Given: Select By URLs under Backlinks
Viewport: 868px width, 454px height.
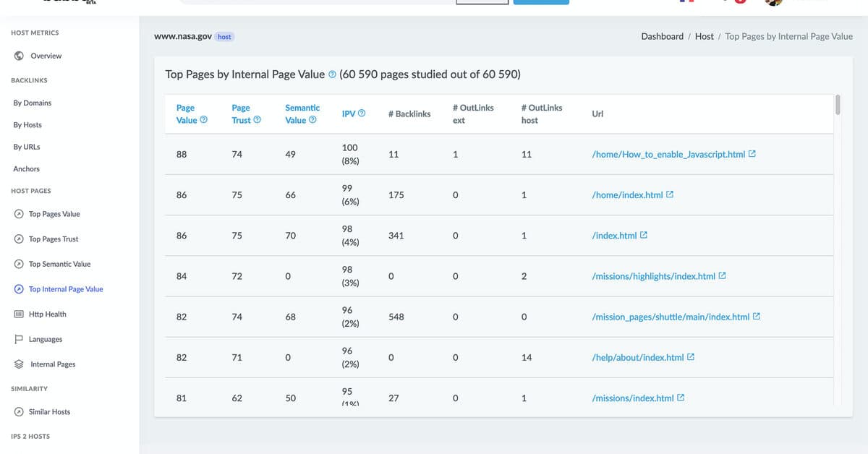Looking at the screenshot, I should (27, 147).
